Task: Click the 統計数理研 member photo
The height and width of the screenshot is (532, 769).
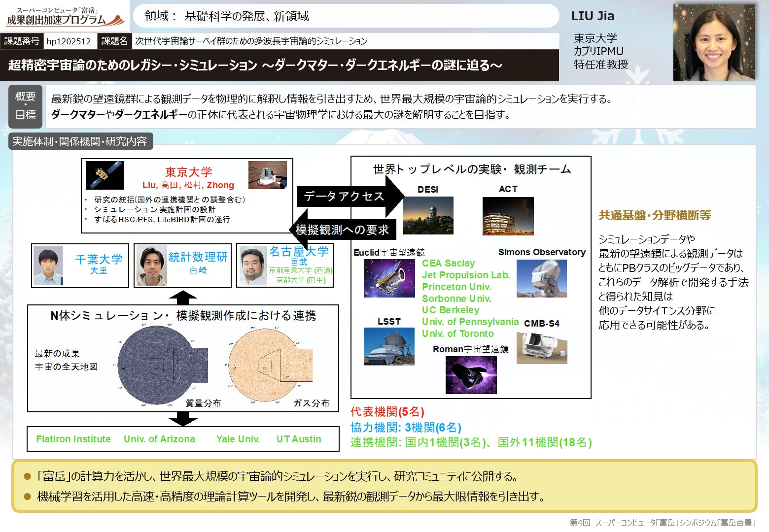Action: click(x=152, y=266)
